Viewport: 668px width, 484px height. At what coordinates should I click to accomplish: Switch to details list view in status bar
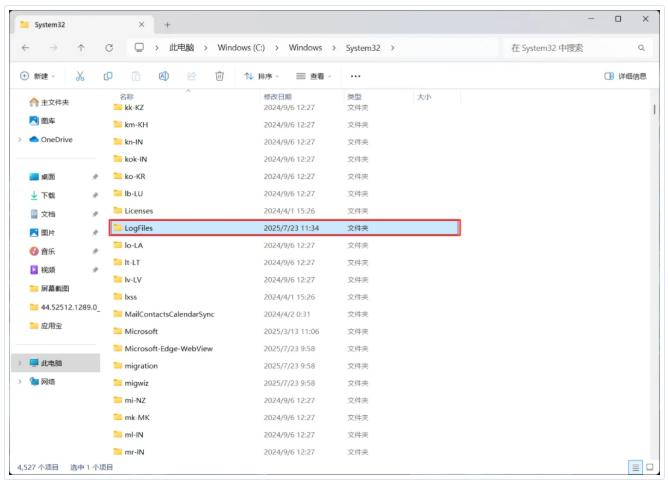(635, 467)
